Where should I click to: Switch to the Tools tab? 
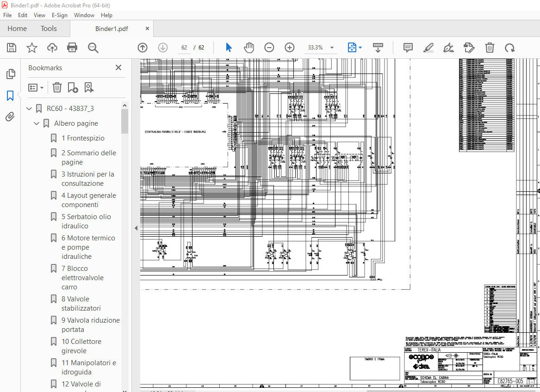(49, 29)
